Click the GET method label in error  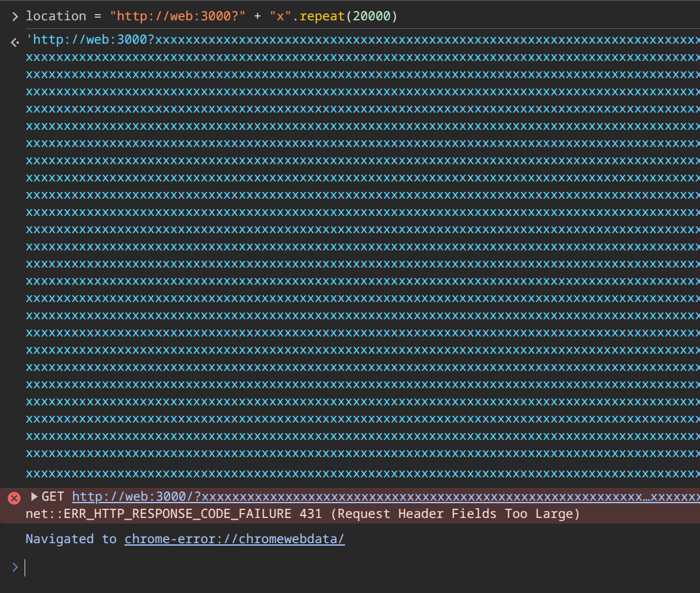pos(53,496)
